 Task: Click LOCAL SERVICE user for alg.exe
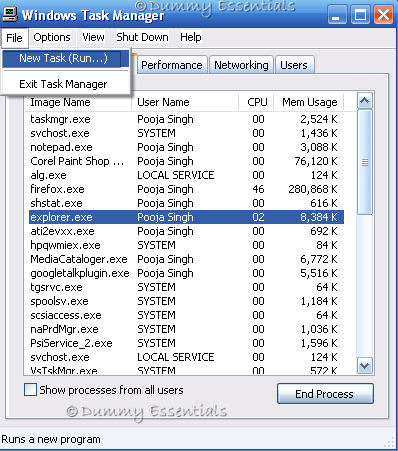[176, 175]
